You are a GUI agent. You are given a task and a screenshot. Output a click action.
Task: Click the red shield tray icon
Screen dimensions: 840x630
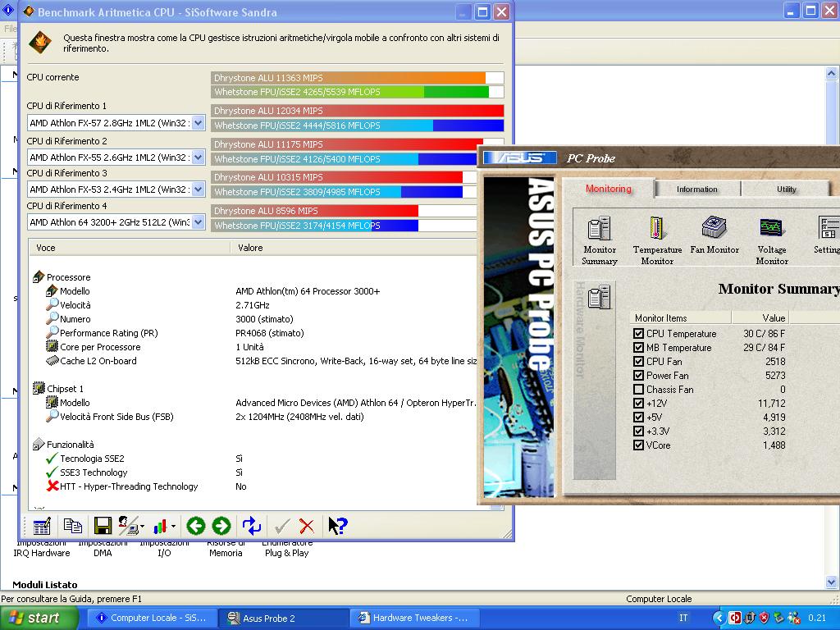tap(764, 618)
